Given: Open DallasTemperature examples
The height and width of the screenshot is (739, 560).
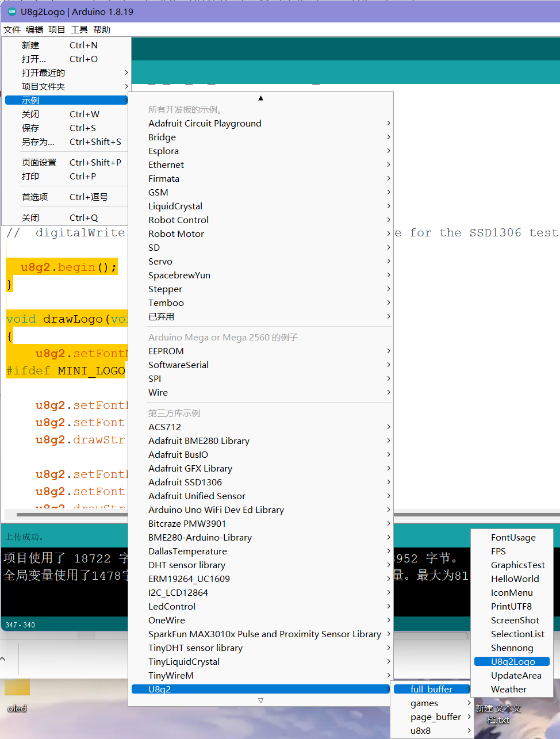Looking at the screenshot, I should pyautogui.click(x=261, y=551).
